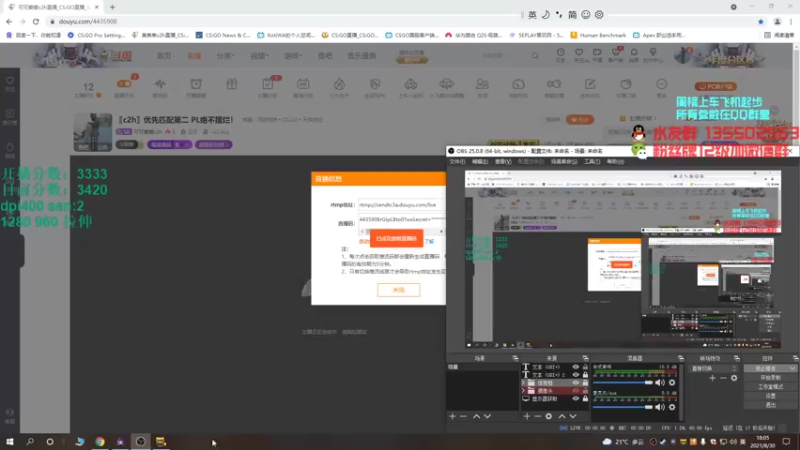800x450 pixels.
Task: Go to 首页 in Douyu navigation
Action: click(x=164, y=56)
